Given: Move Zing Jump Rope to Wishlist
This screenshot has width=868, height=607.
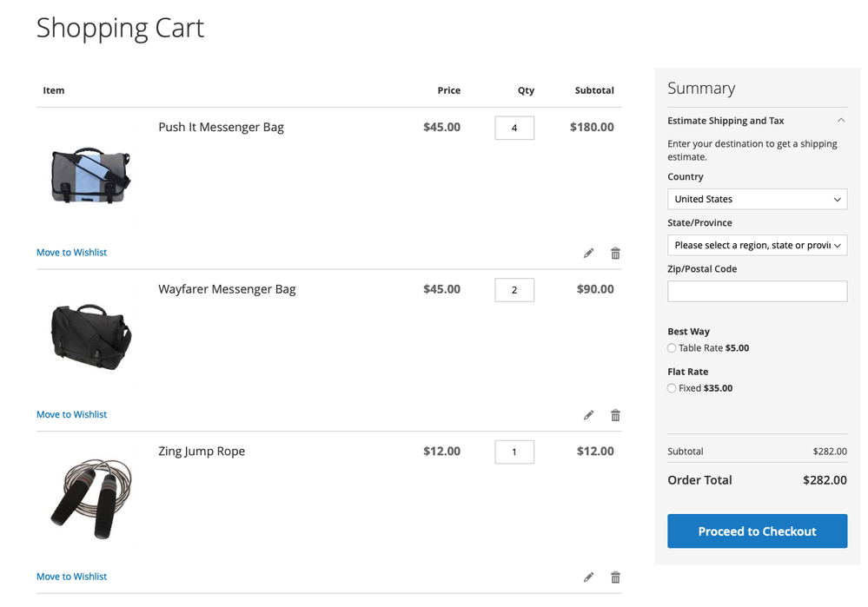Looking at the screenshot, I should (x=71, y=577).
